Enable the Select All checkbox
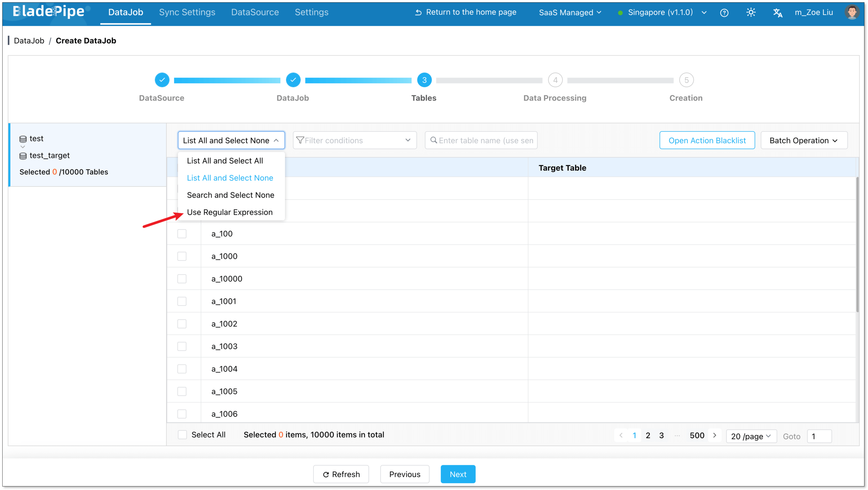Screen dimensions: 868x490 pyautogui.click(x=182, y=435)
